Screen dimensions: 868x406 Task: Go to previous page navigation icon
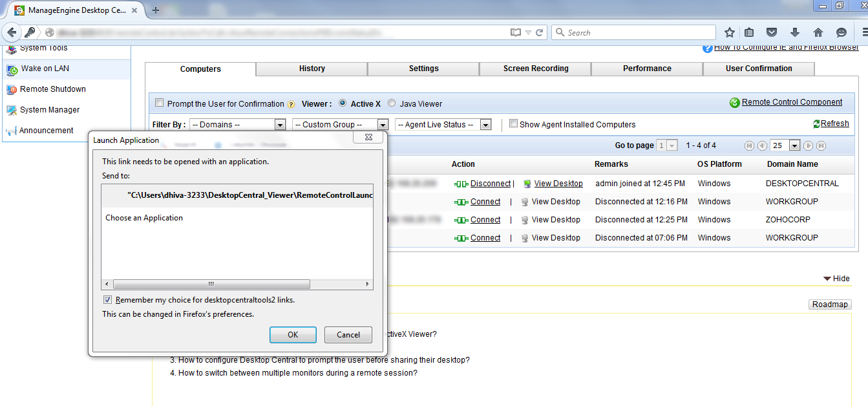point(762,145)
